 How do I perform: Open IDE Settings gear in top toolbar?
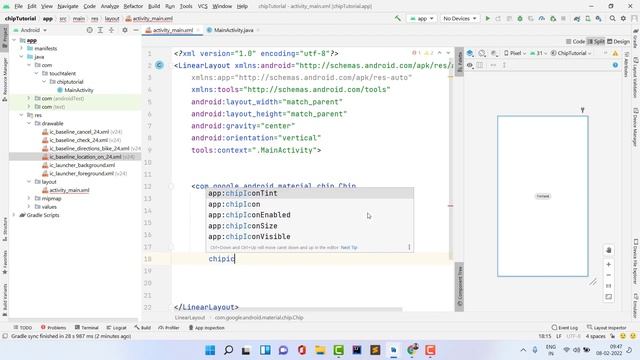coord(623,18)
